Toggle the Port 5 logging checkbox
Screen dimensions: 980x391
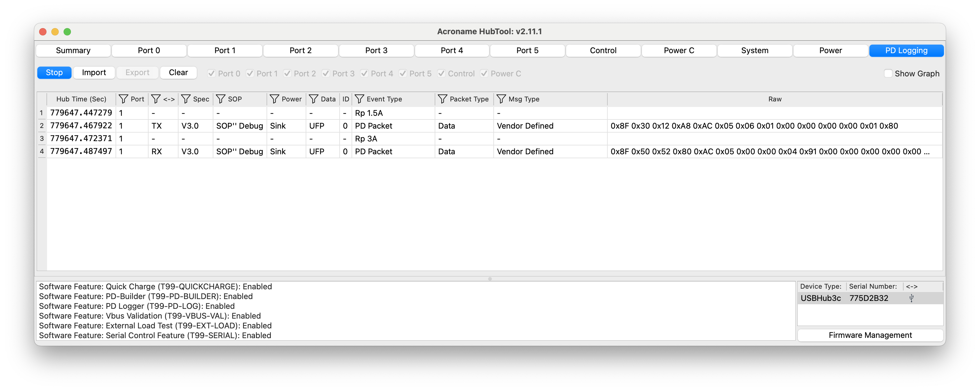403,73
